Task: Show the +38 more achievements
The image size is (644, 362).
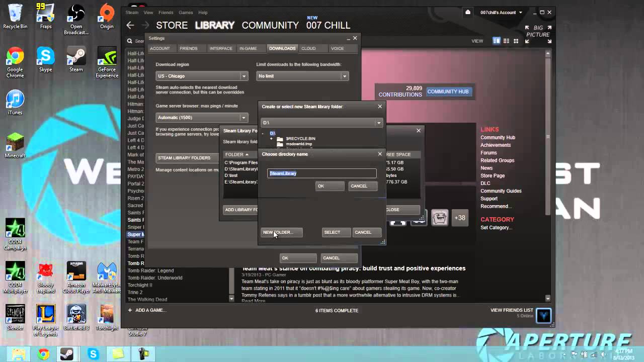Action: [460, 218]
